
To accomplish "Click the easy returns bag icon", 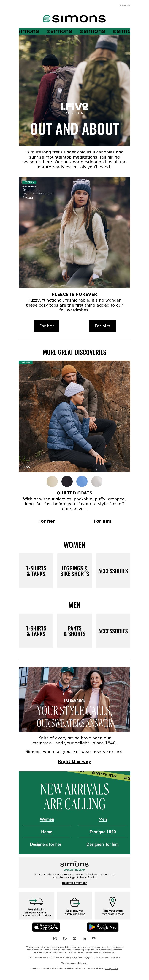I will [75, 902].
